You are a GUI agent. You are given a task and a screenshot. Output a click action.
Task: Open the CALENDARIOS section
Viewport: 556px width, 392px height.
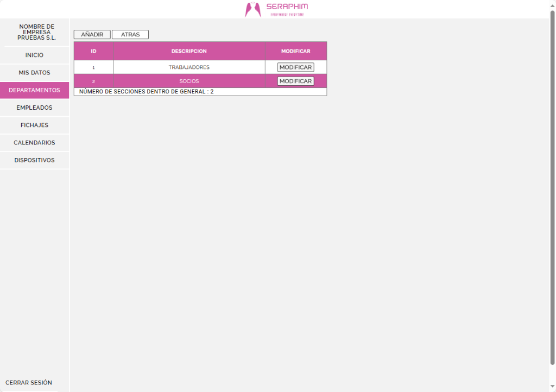coord(34,143)
